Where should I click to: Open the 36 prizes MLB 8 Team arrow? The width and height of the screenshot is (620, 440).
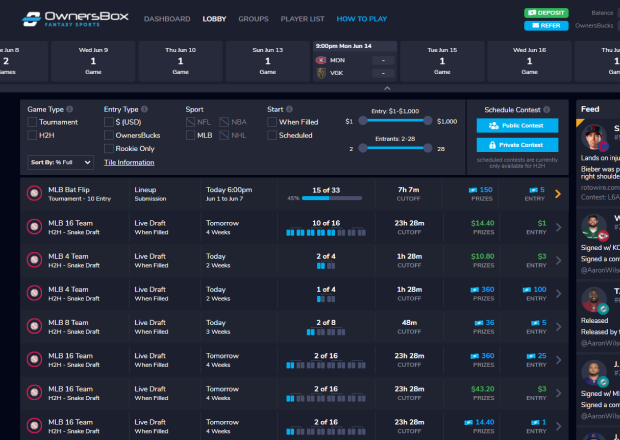558,327
